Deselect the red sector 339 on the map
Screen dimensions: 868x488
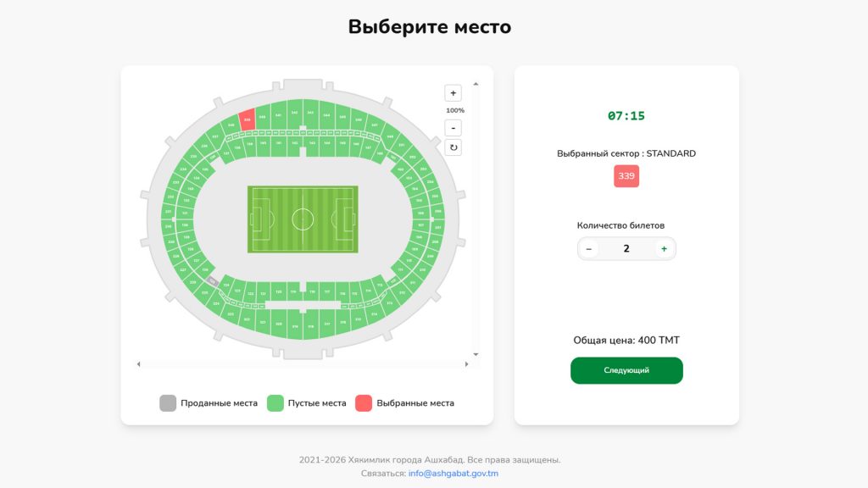click(247, 120)
